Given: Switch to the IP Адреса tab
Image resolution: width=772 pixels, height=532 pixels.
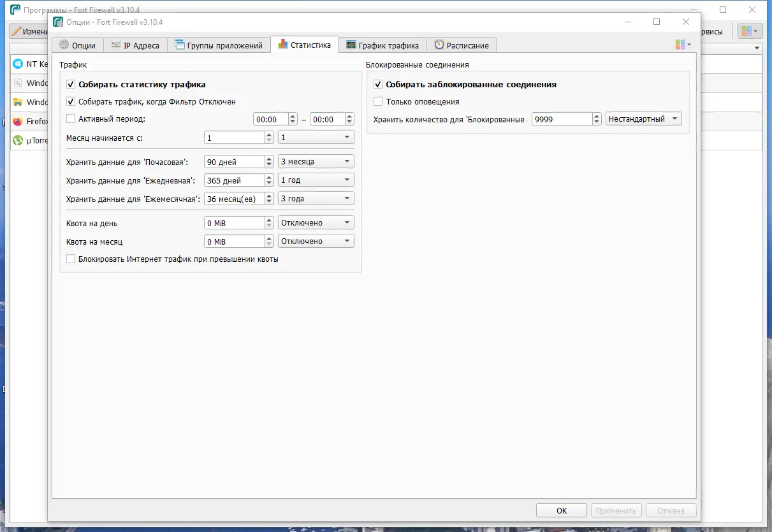Looking at the screenshot, I should tap(135, 45).
